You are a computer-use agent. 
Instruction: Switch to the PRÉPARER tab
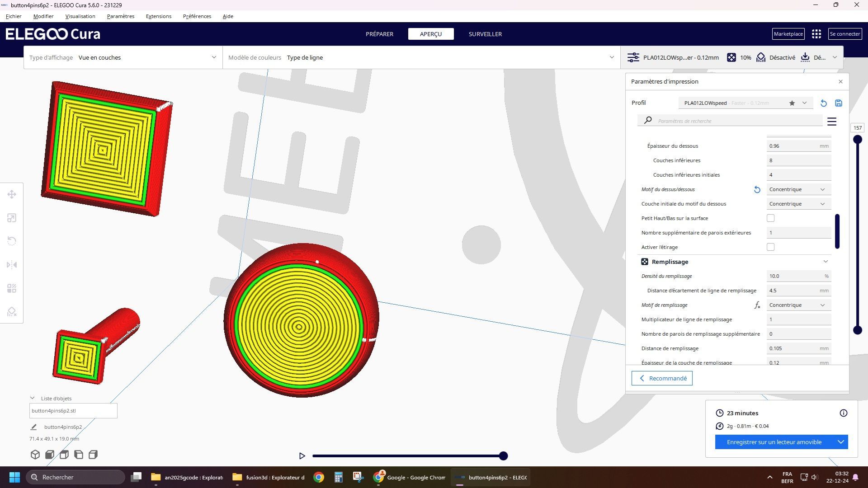coord(379,34)
